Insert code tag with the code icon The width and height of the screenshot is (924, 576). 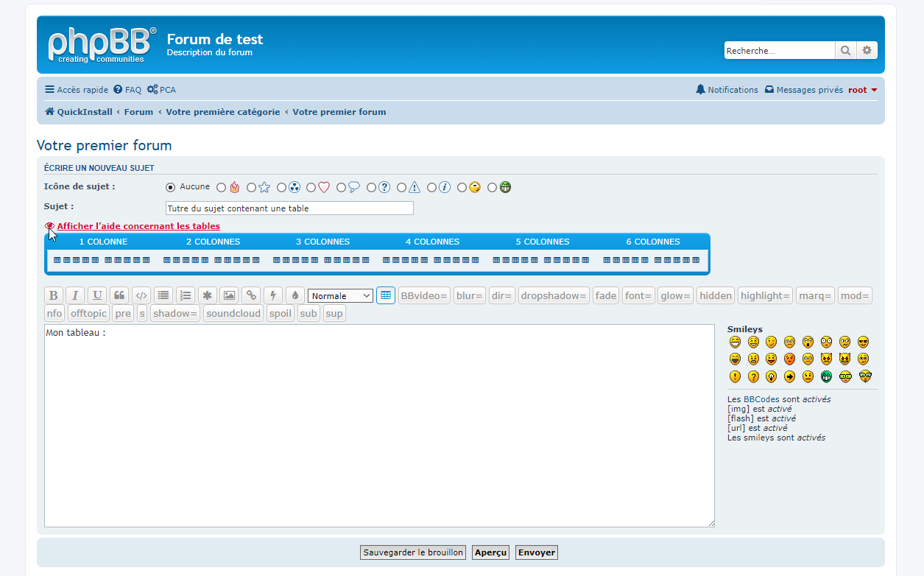tap(141, 295)
